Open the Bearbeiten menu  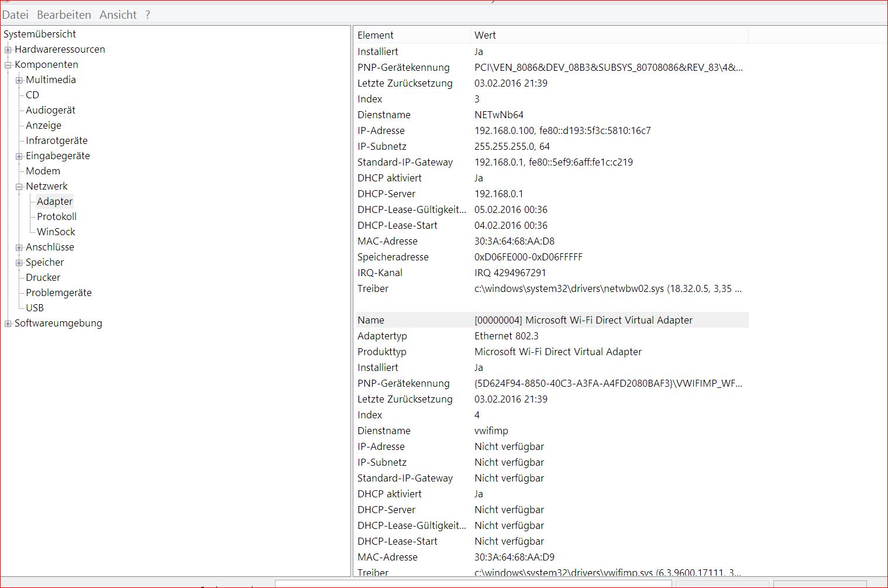(x=64, y=15)
